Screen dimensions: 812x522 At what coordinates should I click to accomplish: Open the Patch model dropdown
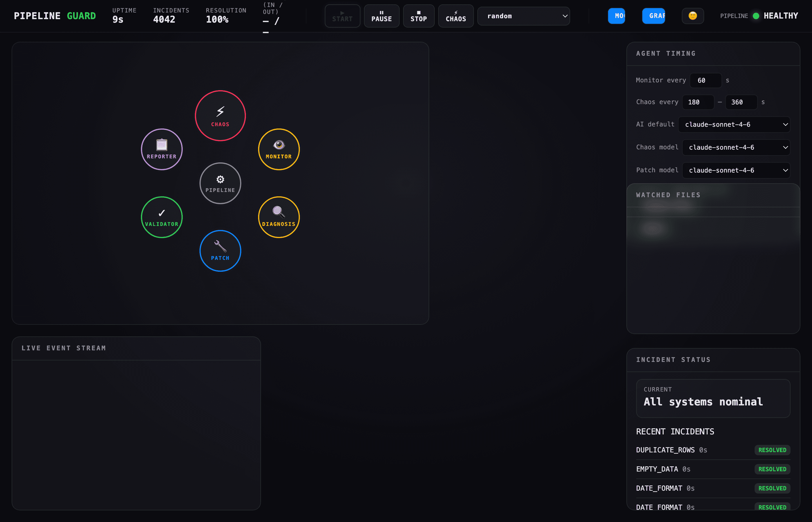pos(736,170)
